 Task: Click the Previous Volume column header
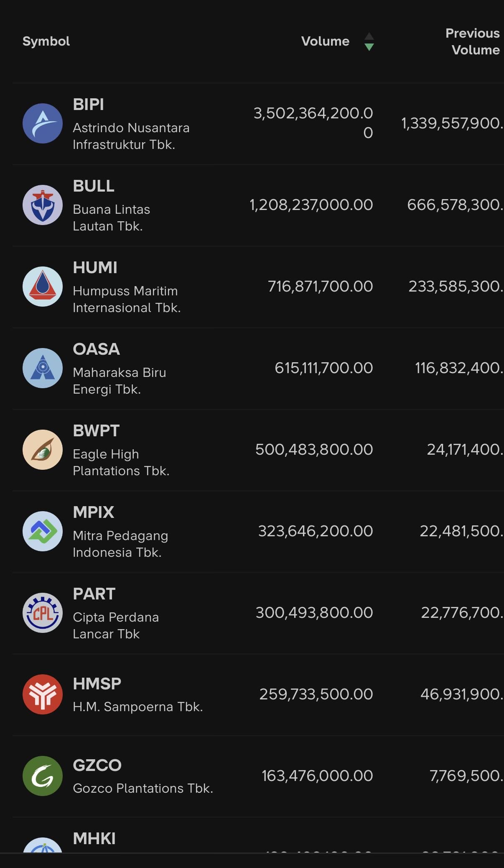(x=472, y=41)
